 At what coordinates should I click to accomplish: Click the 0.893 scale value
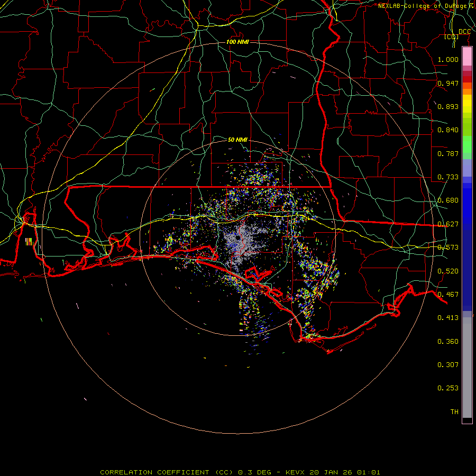tap(448, 106)
